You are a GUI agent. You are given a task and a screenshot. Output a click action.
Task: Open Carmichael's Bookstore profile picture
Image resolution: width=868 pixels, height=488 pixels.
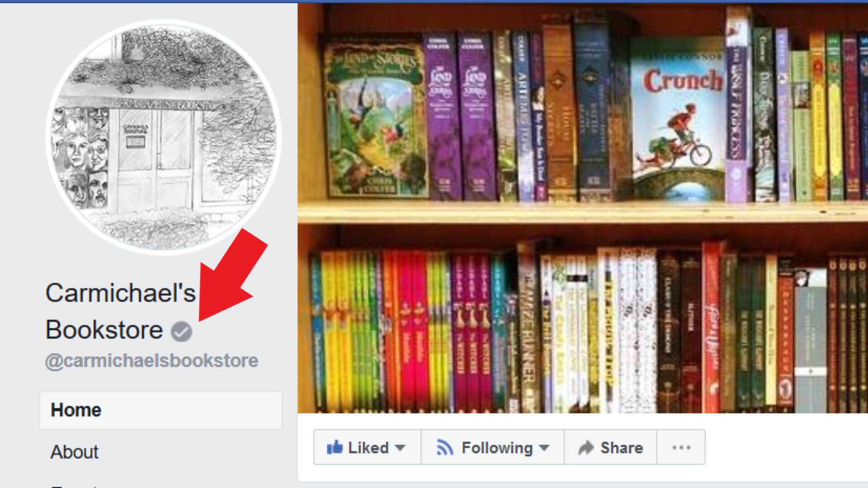coord(164,137)
